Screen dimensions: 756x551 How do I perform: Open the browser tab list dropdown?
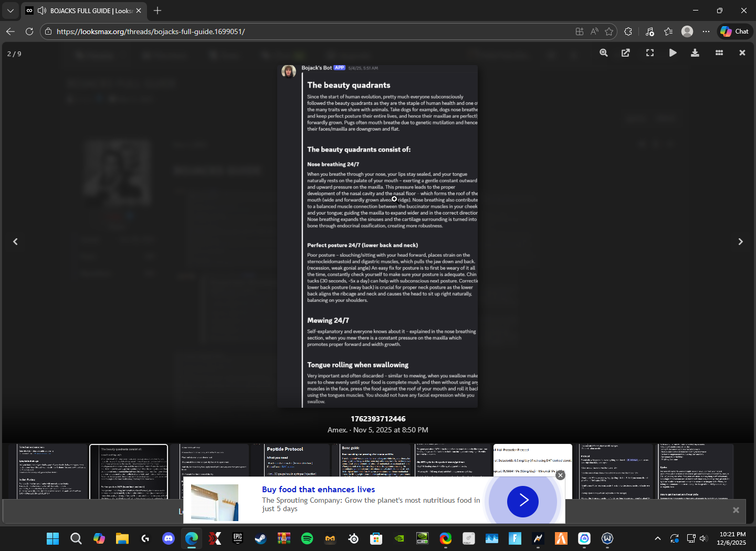tap(10, 10)
